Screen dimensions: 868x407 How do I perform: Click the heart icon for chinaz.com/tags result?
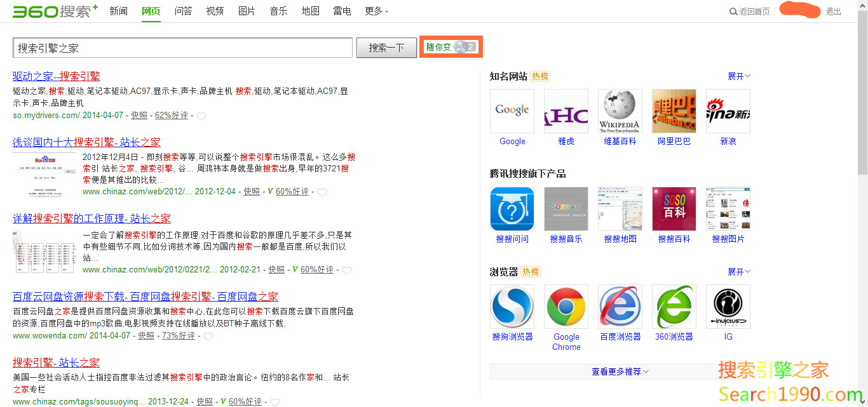pyautogui.click(x=275, y=403)
